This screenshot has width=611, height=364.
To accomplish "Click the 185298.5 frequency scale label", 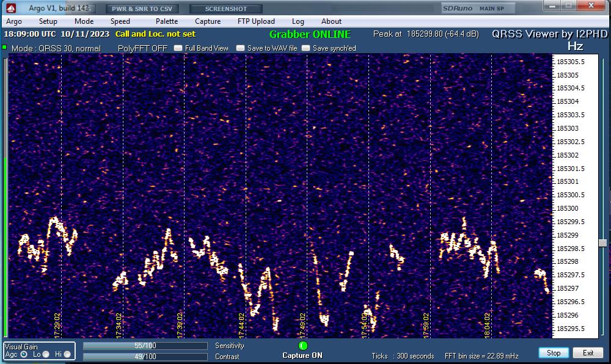I will click(x=571, y=249).
